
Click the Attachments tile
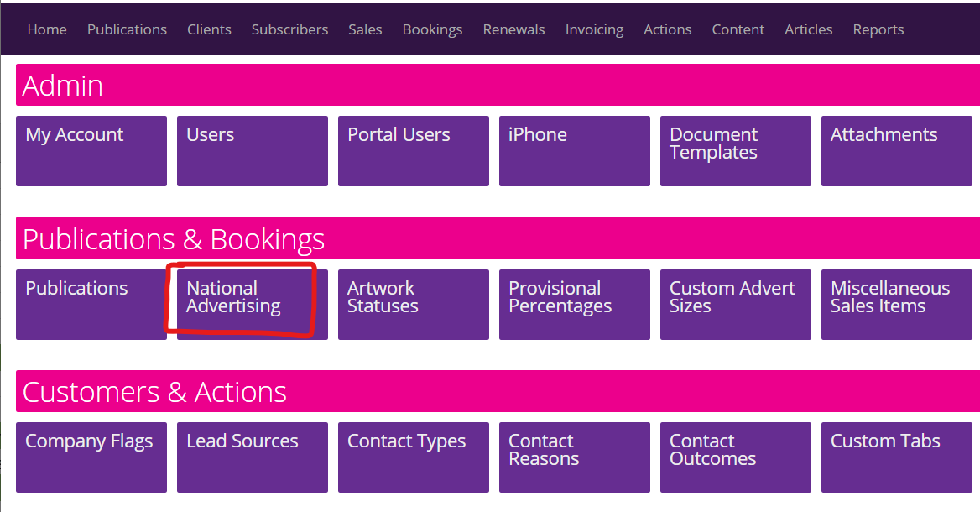click(896, 150)
